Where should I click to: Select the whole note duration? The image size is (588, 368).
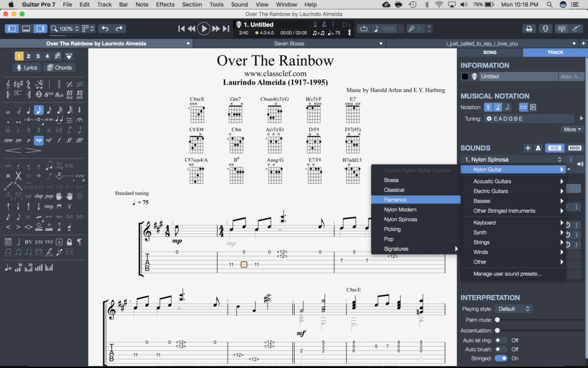tap(8, 111)
